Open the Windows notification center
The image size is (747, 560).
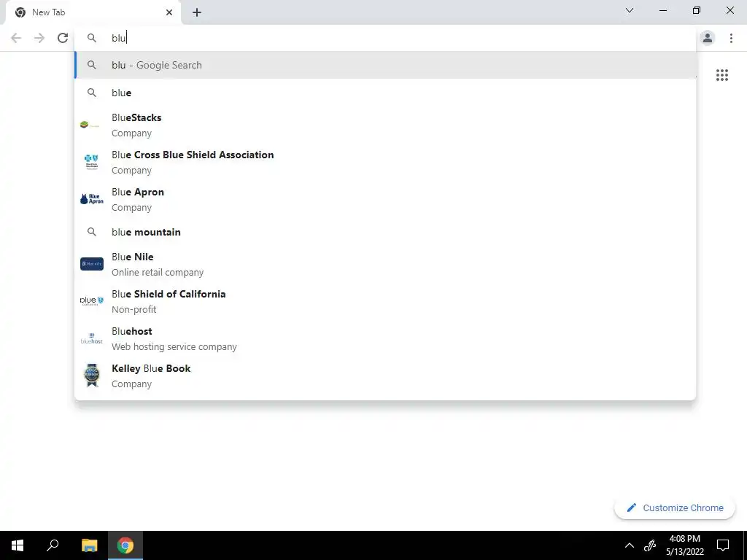click(x=723, y=545)
